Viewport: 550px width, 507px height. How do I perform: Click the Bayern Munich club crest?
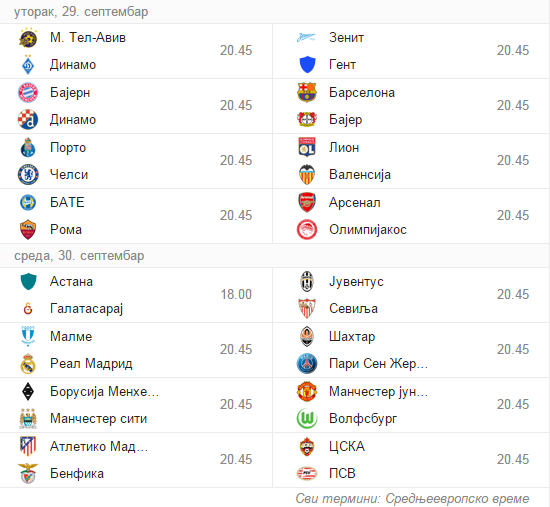click(28, 93)
